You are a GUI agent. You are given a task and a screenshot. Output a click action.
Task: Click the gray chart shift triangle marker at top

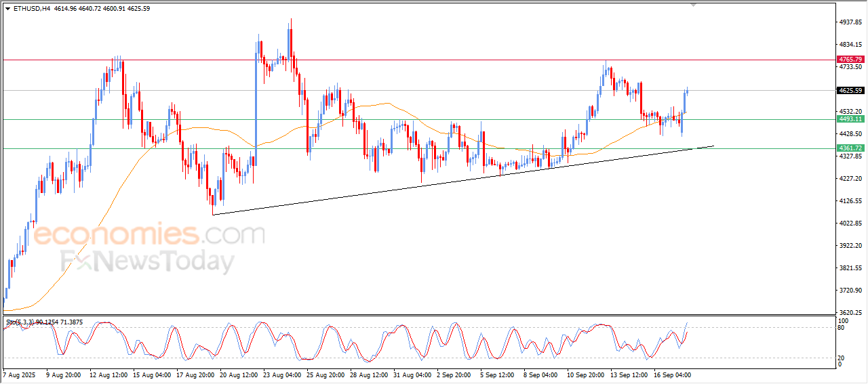pos(693,5)
